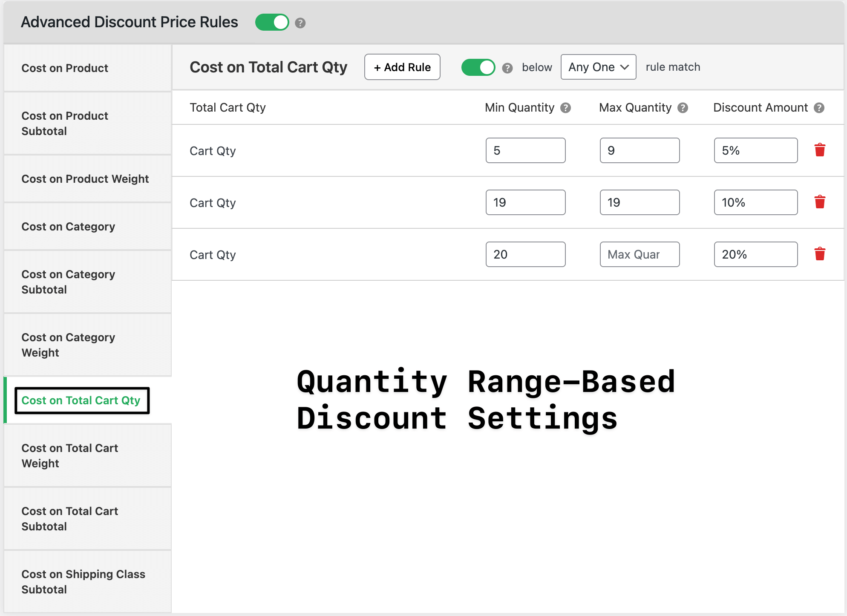Go to Cost on Shipping Class Subtotal
The height and width of the screenshot is (616, 847).
point(83,581)
